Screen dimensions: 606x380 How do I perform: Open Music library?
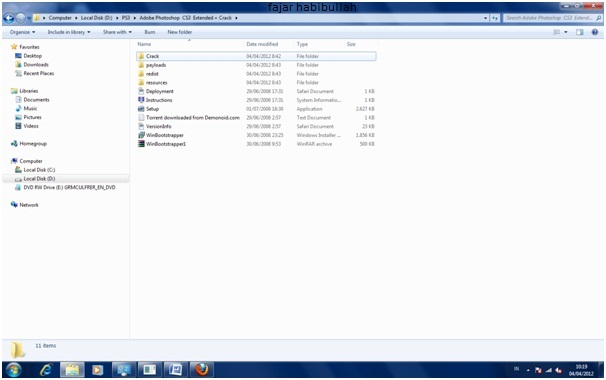pyautogui.click(x=30, y=108)
